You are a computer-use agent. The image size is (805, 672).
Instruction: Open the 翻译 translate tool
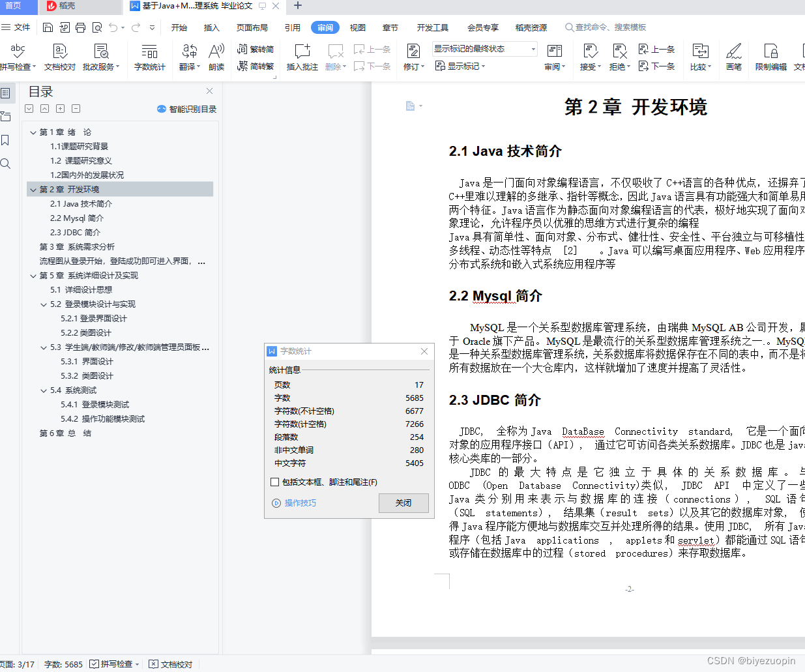188,57
